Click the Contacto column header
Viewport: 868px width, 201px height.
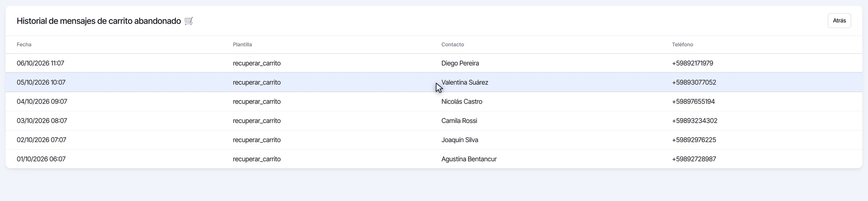pos(453,44)
